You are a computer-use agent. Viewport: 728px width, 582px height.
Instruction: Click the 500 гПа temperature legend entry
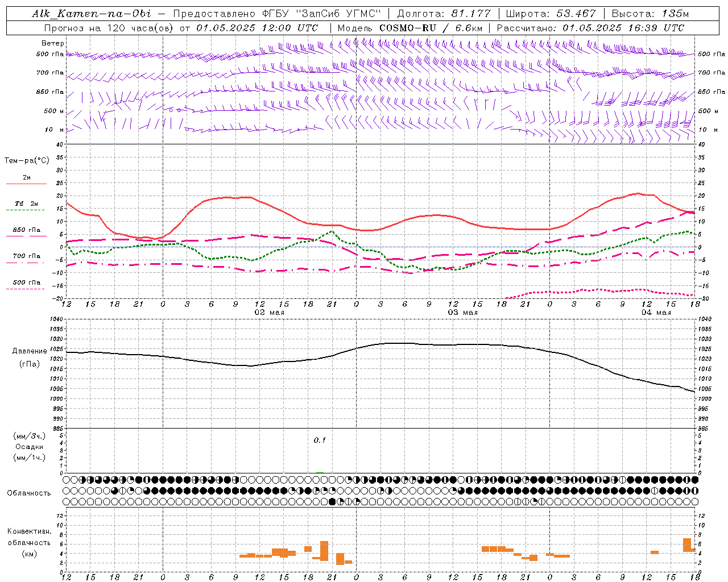(26, 285)
